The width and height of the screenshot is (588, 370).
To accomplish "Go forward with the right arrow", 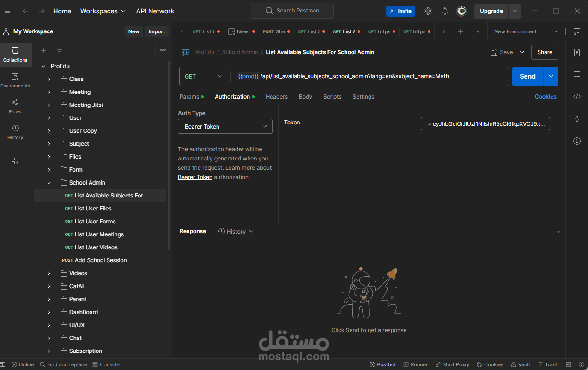I will click(x=42, y=11).
